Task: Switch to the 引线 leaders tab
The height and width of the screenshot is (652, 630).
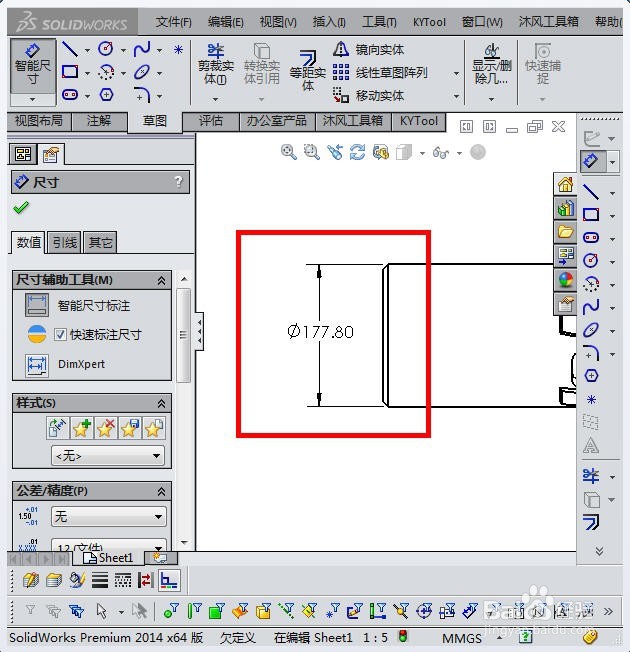Action: (x=64, y=242)
